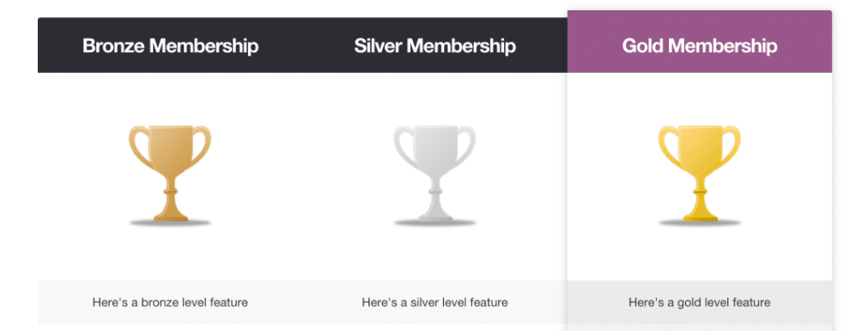Click the gold trophy icon

700,175
